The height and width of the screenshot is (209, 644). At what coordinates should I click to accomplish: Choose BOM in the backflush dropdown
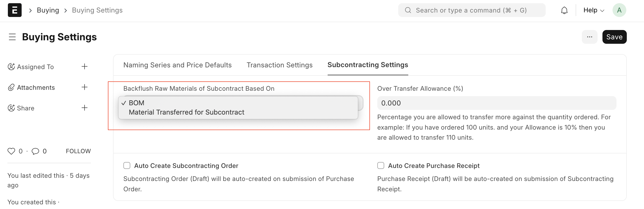click(x=136, y=103)
